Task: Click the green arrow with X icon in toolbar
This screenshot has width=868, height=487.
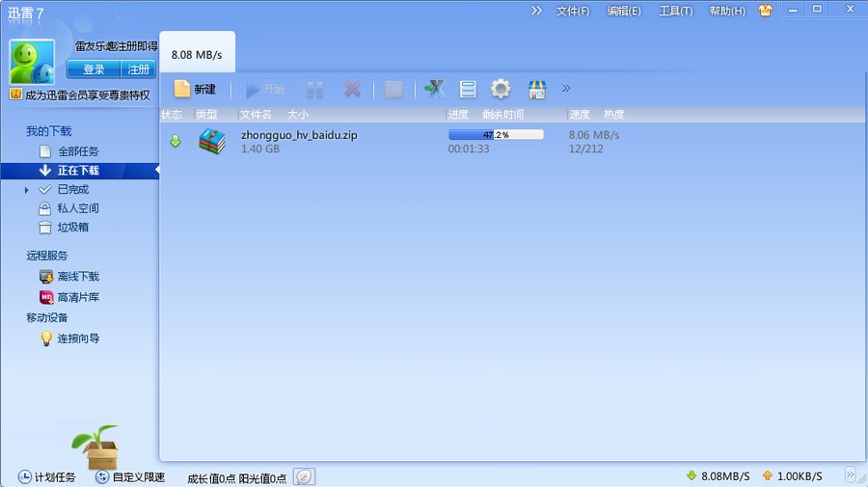Action: coord(435,89)
